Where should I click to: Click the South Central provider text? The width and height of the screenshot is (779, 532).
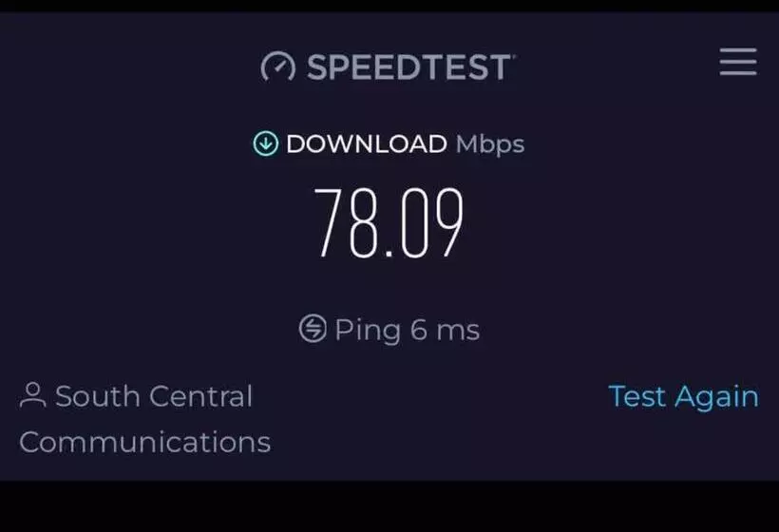(154, 396)
